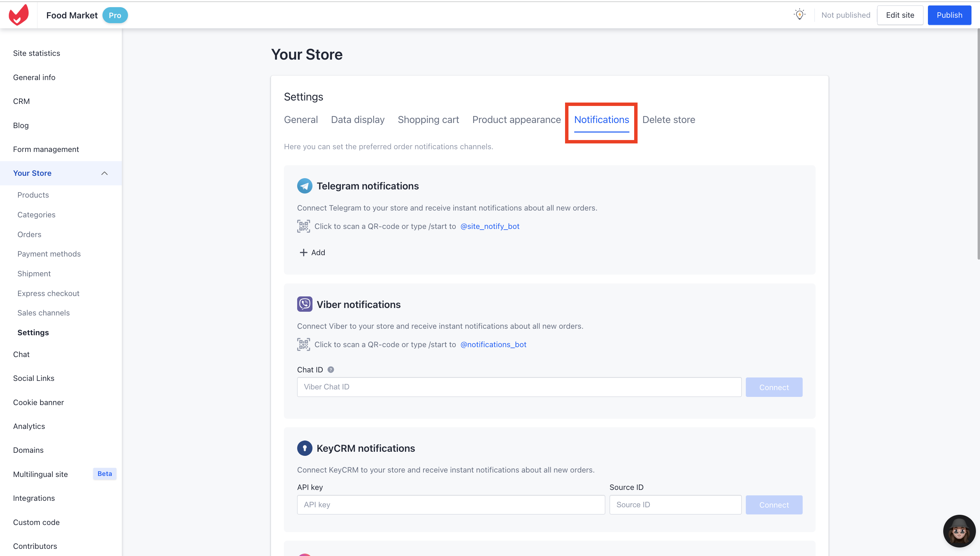
Task: Open Chat in the sidebar
Action: pyautogui.click(x=21, y=354)
